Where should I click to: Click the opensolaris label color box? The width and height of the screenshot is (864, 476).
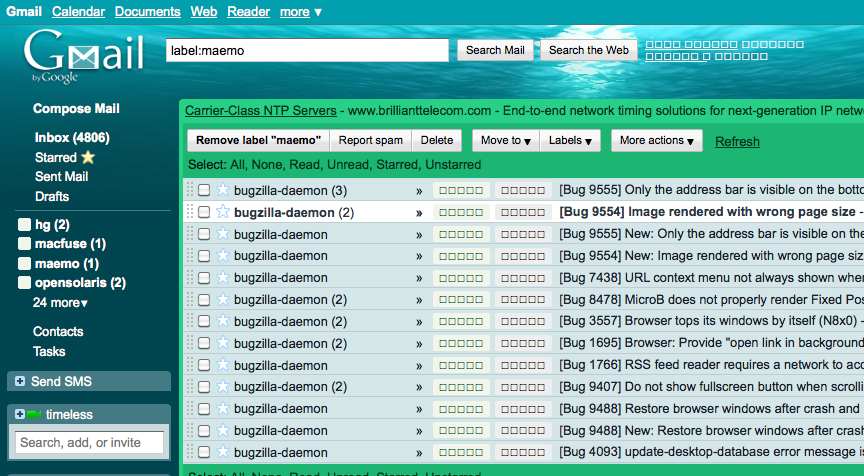[x=24, y=283]
